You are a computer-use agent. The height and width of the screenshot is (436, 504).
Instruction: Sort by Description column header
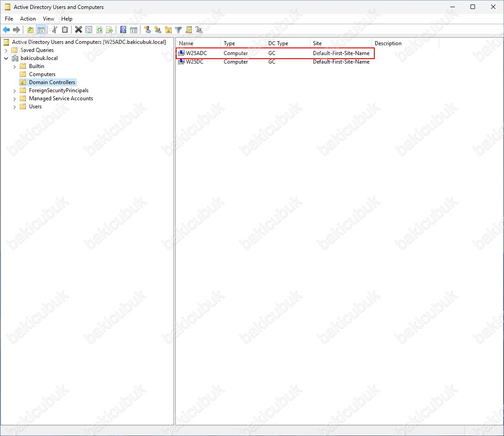tap(405, 43)
